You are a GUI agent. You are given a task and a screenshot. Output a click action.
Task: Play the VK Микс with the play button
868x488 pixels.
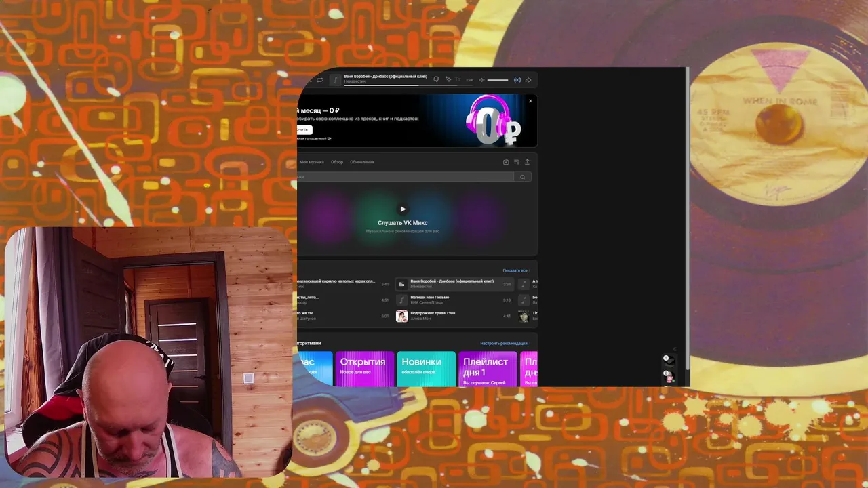[403, 209]
